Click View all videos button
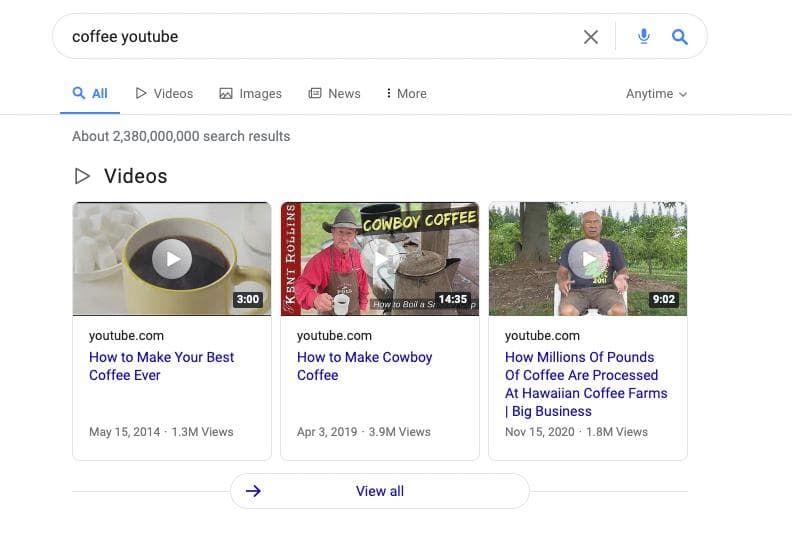This screenshot has width=792, height=533. 380,491
